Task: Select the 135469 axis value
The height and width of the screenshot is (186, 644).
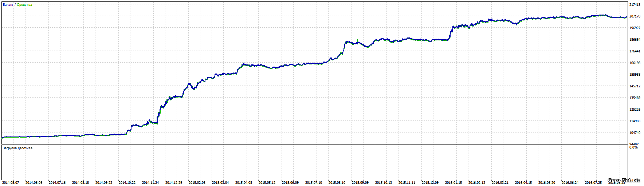Action: [635, 98]
